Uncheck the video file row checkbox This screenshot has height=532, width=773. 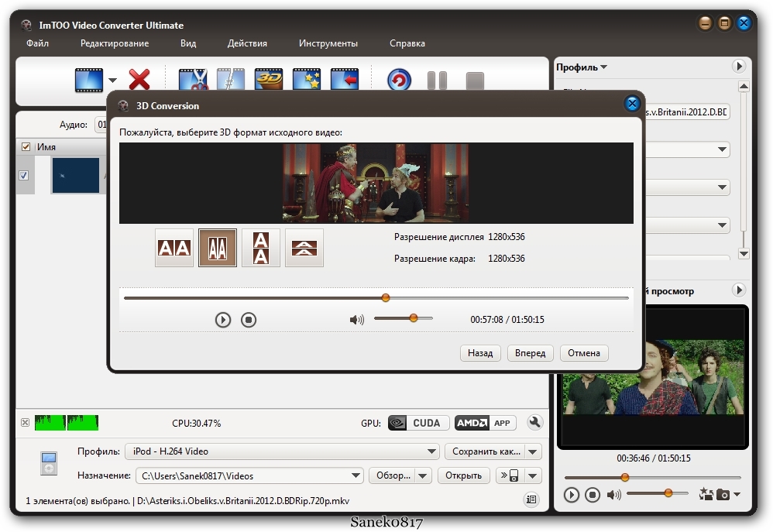tap(23, 176)
